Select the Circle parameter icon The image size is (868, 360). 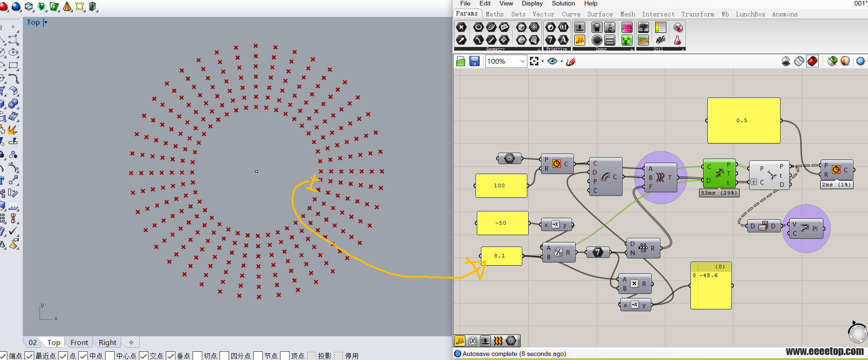coord(479,27)
